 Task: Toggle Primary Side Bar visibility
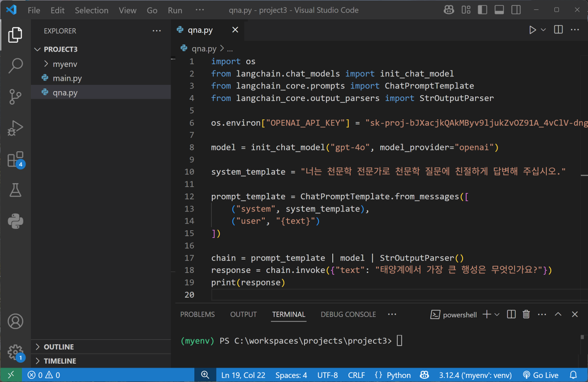click(483, 10)
